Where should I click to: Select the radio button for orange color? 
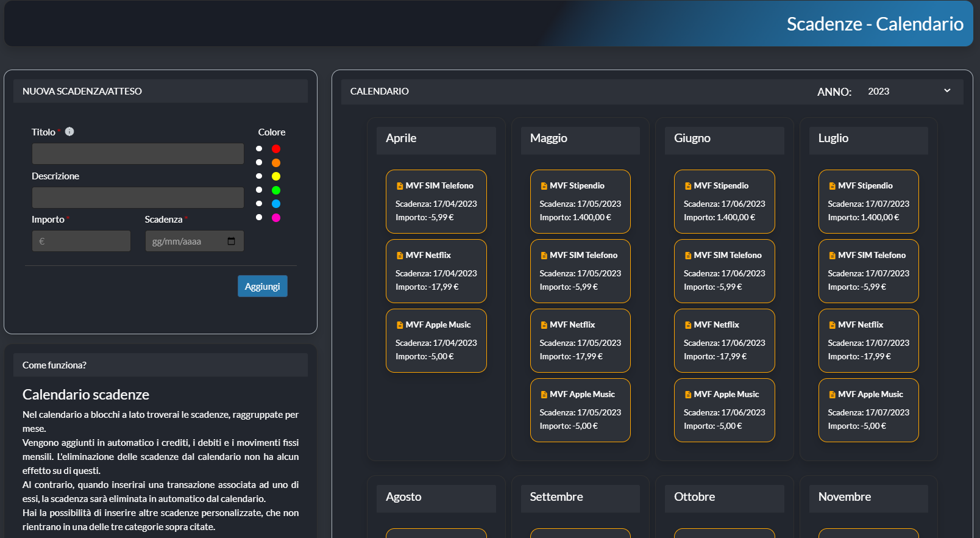click(259, 162)
